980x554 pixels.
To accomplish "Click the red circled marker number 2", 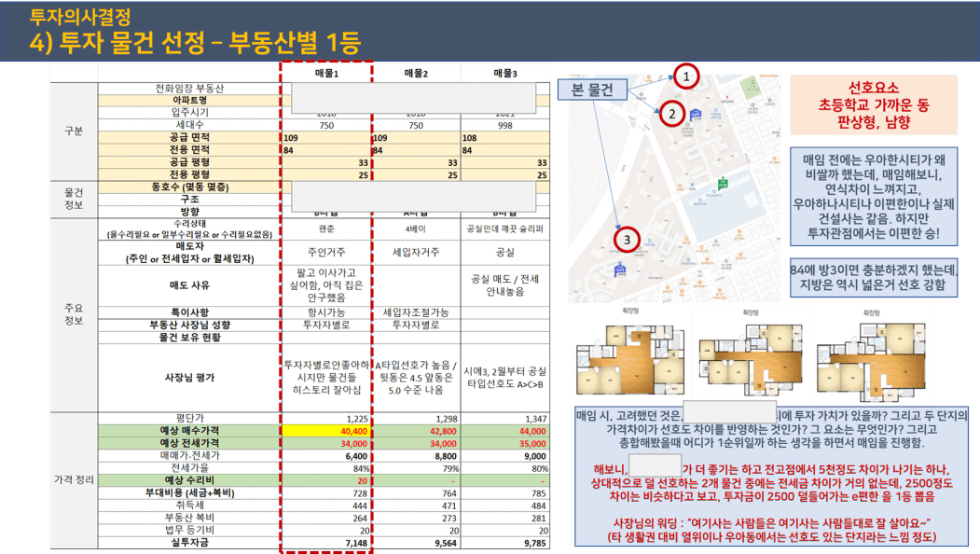I will pyautogui.click(x=672, y=115).
